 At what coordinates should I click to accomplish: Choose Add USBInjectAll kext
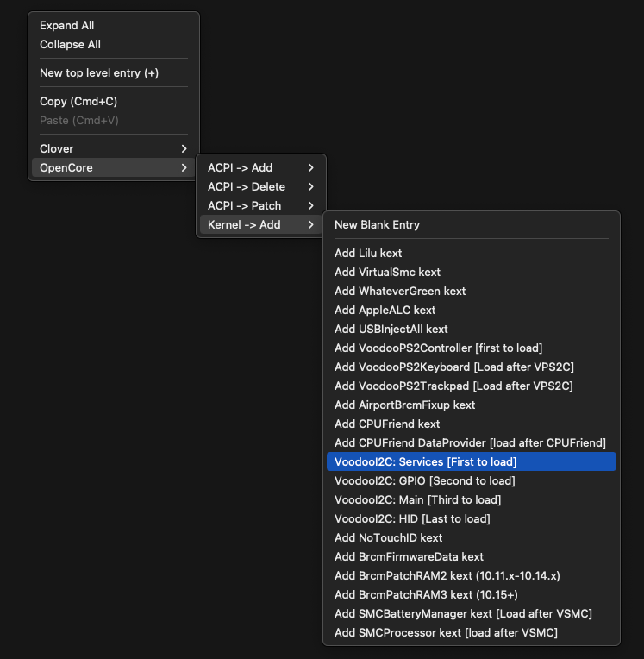pos(391,329)
